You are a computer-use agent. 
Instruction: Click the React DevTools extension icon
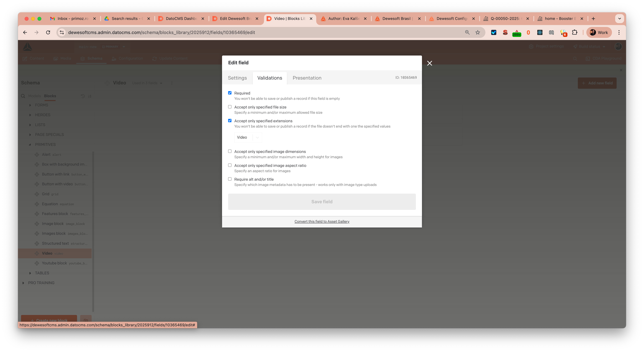coord(540,32)
